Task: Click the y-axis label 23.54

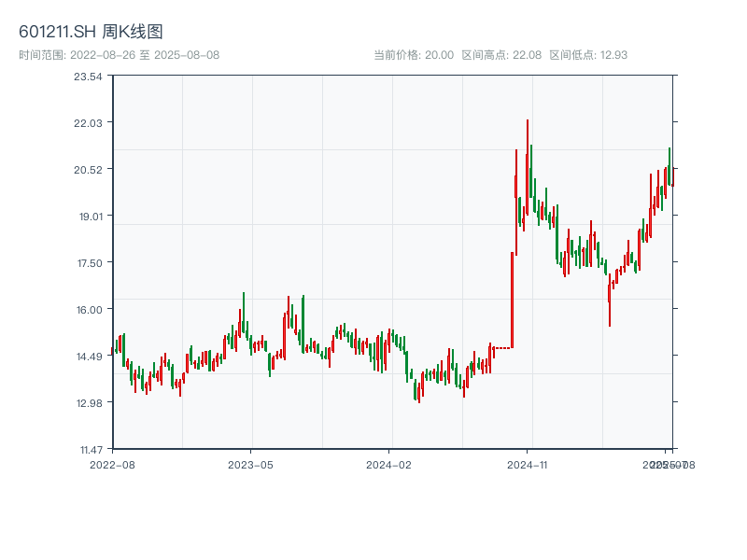Action: click(x=88, y=77)
